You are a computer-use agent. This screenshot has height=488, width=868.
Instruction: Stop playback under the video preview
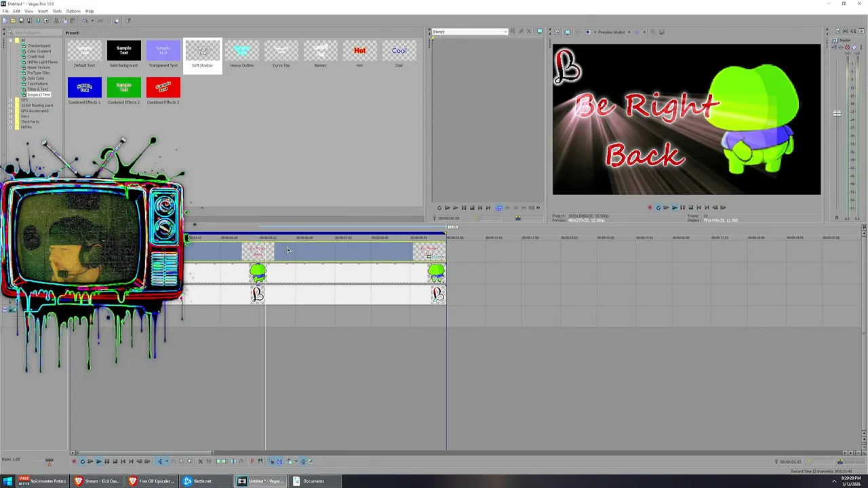pos(690,207)
